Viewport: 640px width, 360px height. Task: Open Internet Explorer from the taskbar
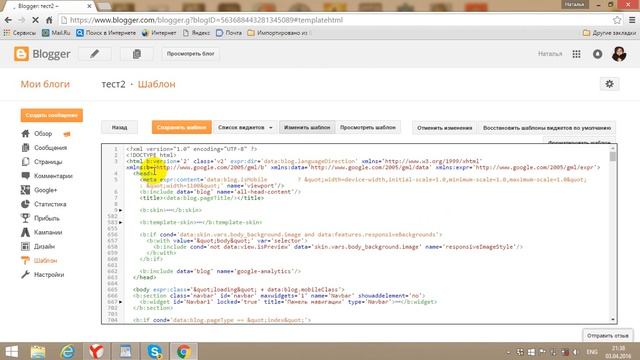pos(67,351)
